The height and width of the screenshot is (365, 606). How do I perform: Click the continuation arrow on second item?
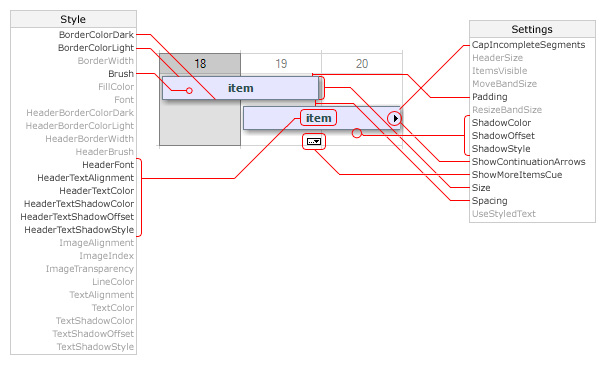(x=395, y=118)
